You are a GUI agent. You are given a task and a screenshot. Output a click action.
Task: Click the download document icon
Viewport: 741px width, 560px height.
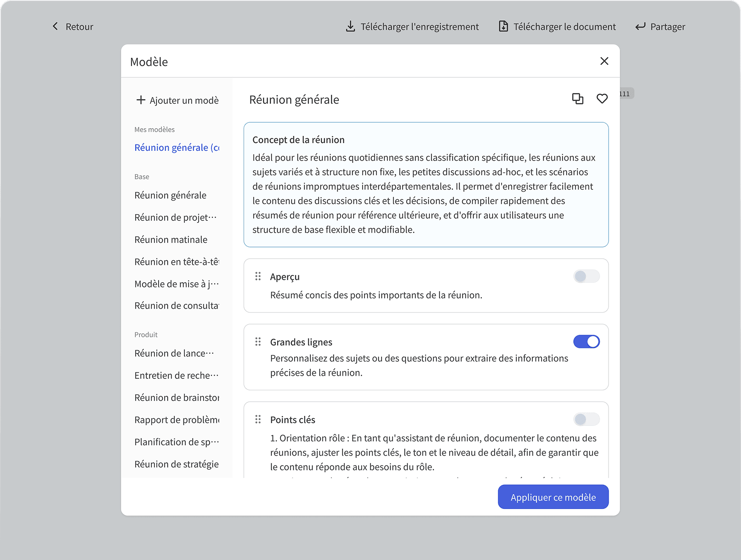pos(503,26)
